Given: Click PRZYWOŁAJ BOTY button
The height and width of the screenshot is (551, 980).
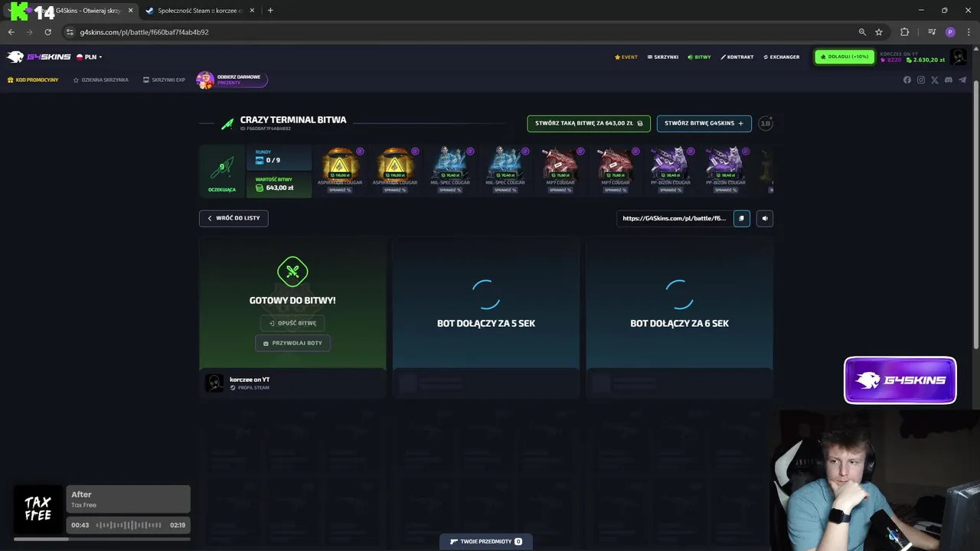Looking at the screenshot, I should coord(292,343).
